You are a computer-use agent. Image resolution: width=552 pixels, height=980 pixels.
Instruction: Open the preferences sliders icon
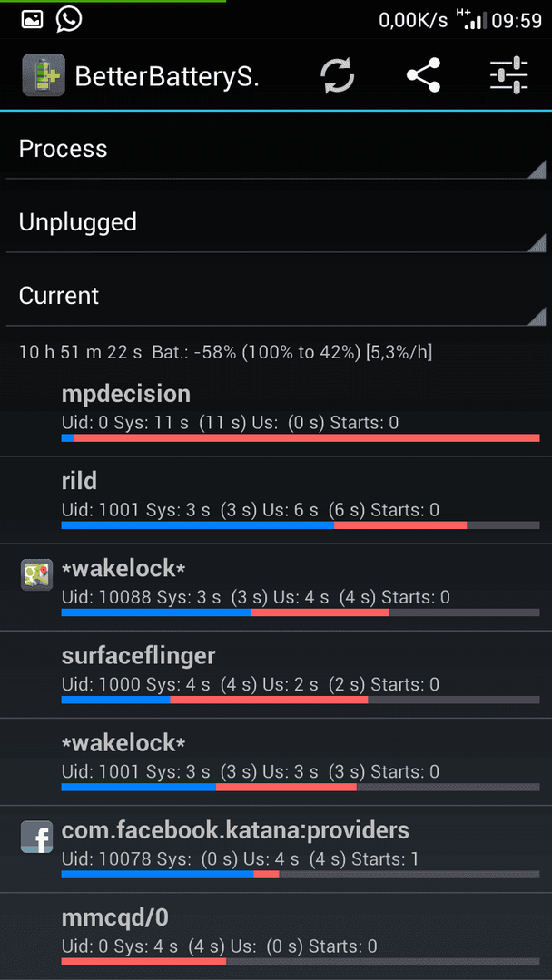click(508, 75)
